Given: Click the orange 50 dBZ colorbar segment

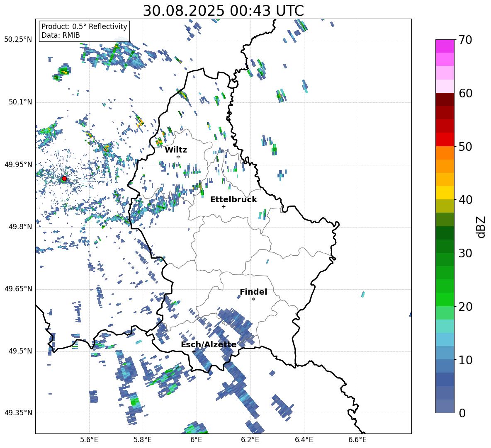Looking at the screenshot, I should pos(445,153).
